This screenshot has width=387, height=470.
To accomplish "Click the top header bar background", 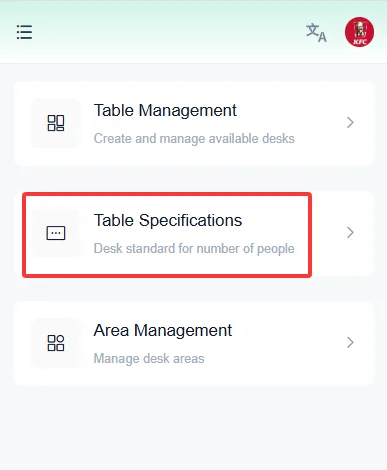I will pos(167,32).
